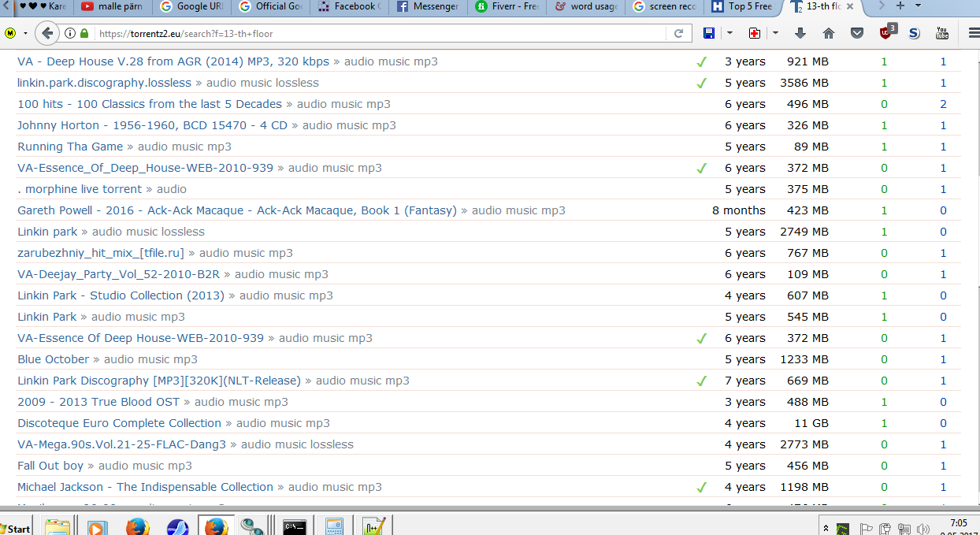980x535 pixels.
Task: Open VA-Deejay_Party_Vol_52-2010-B2R link
Action: coord(118,274)
